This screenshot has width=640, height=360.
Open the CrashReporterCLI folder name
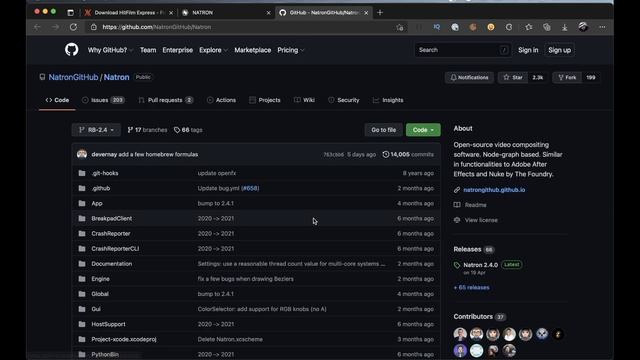pyautogui.click(x=115, y=249)
